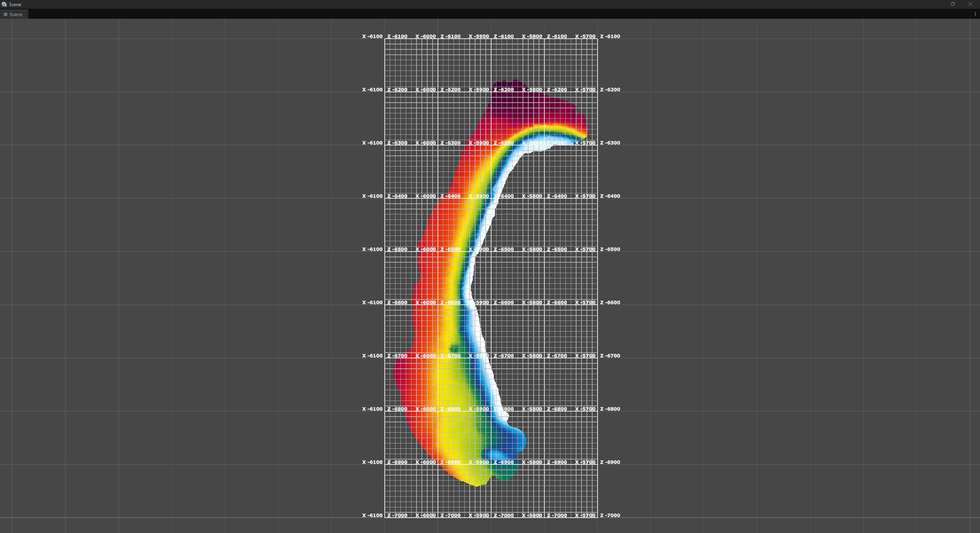The width and height of the screenshot is (980, 533).
Task: Click the X -5800 label on Z -6600 row
Action: click(x=532, y=302)
